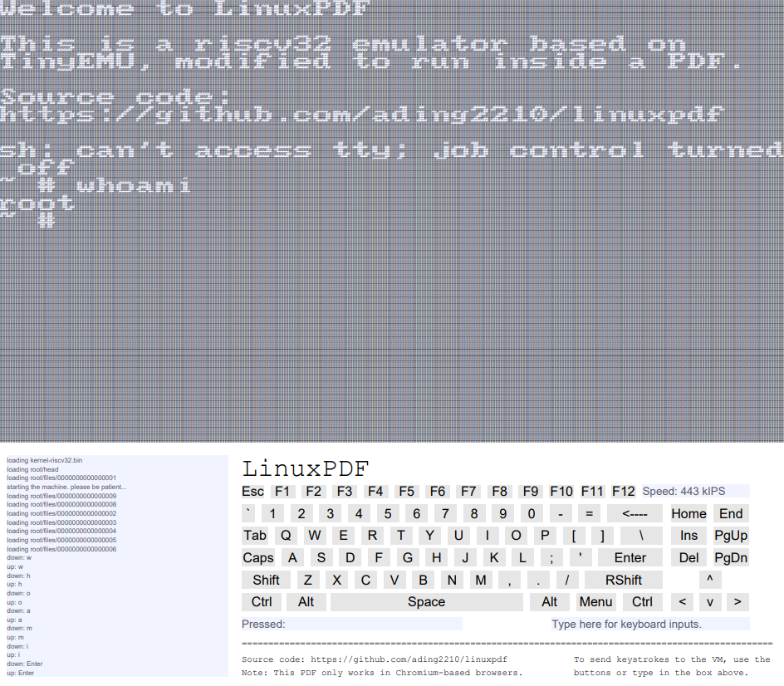This screenshot has height=686, width=784.
Task: Click the C key
Action: [x=366, y=580]
